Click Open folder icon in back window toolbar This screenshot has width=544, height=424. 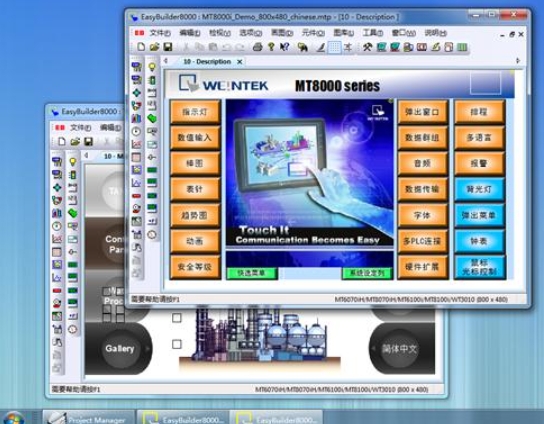coord(75,142)
